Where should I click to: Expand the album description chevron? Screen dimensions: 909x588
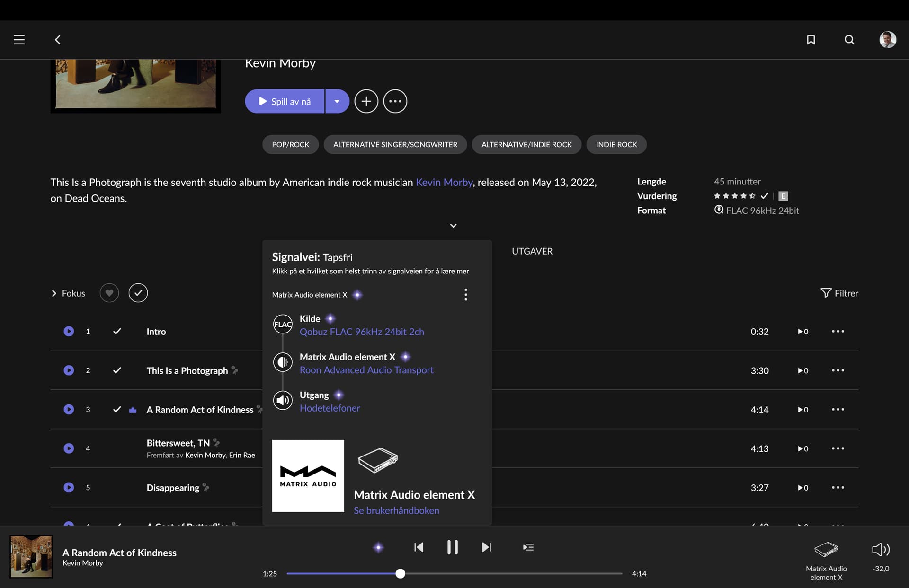tap(453, 226)
